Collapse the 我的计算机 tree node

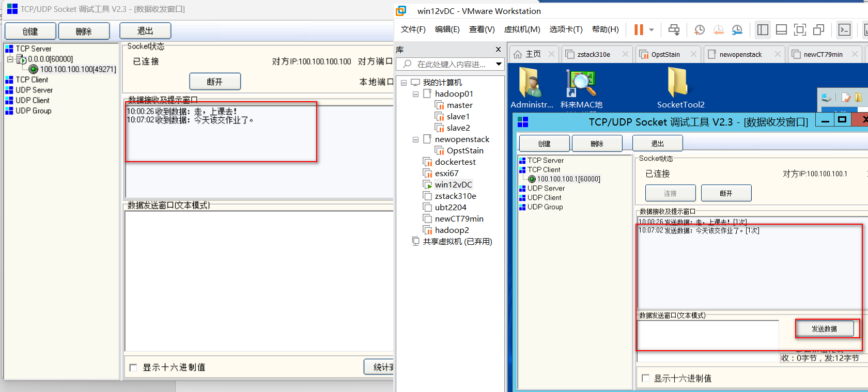click(x=404, y=83)
